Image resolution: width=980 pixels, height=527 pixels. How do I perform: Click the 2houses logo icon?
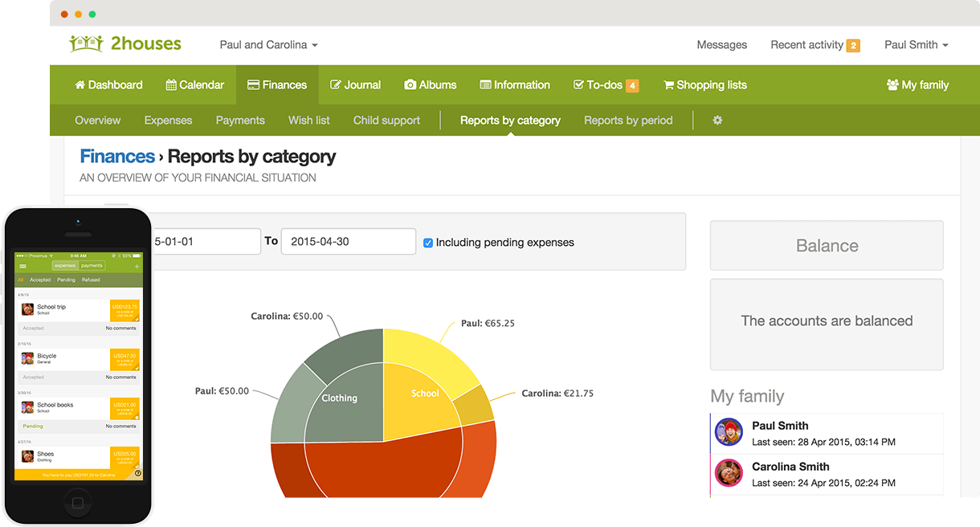pyautogui.click(x=86, y=44)
